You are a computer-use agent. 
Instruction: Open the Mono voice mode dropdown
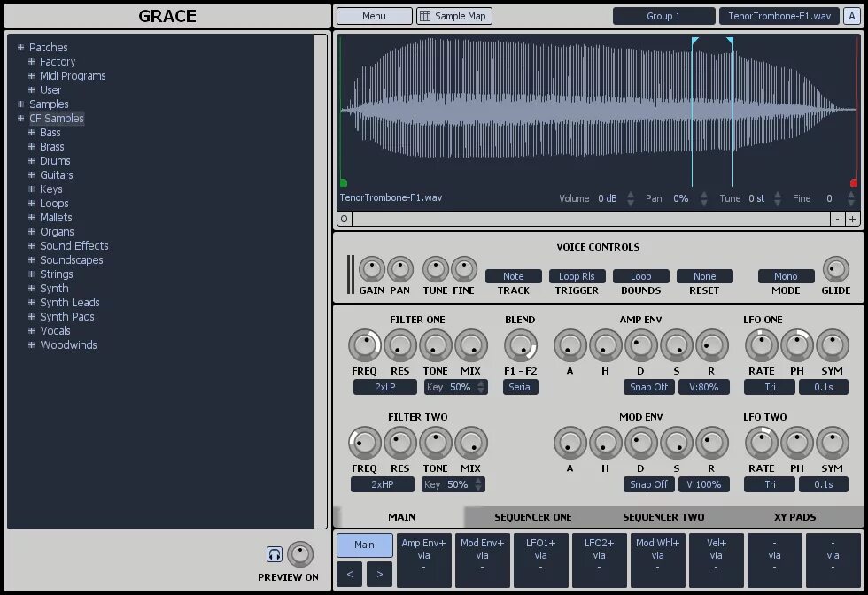point(787,276)
